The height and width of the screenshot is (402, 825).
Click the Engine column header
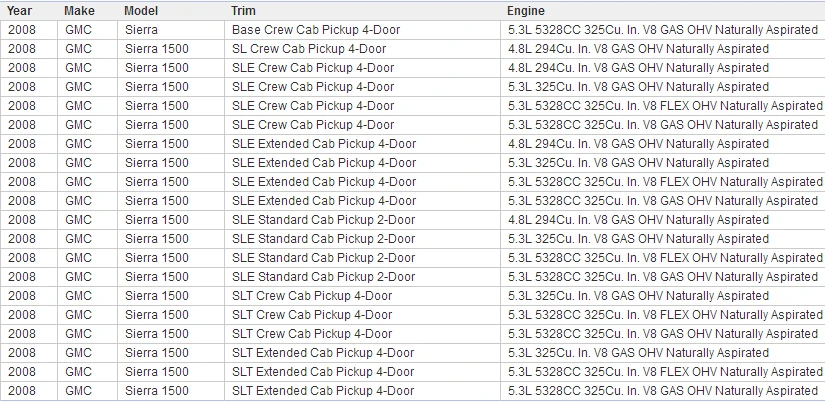pos(663,11)
